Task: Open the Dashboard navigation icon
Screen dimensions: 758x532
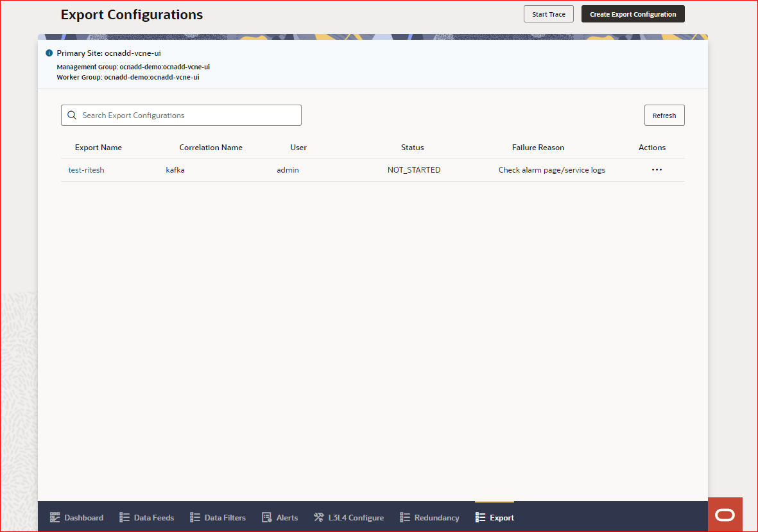Action: tap(56, 517)
